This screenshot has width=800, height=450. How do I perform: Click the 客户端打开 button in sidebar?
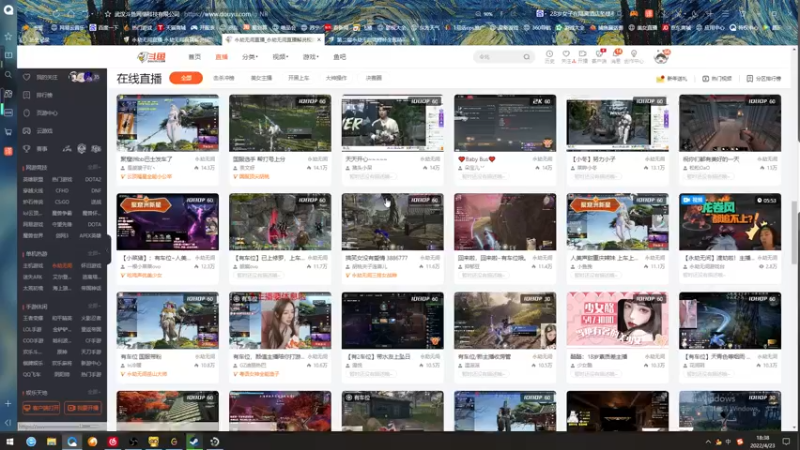coord(41,408)
